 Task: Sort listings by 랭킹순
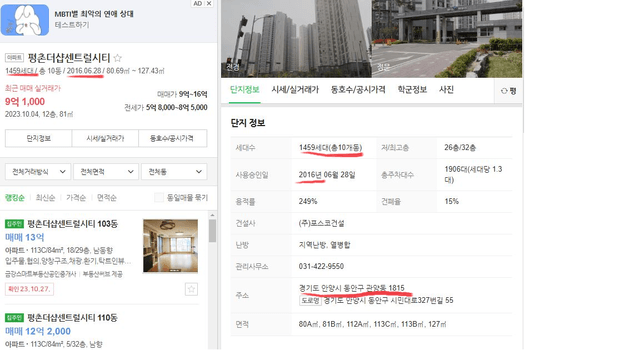point(15,198)
